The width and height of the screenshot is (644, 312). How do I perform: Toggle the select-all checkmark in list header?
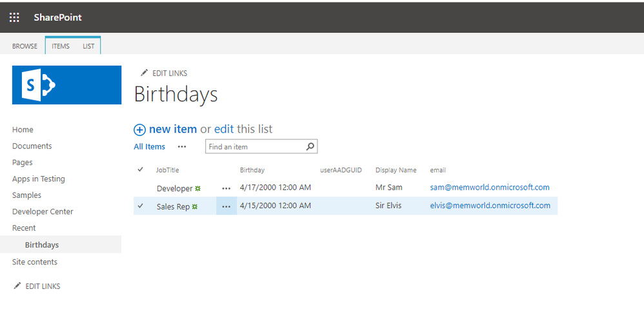pos(141,170)
